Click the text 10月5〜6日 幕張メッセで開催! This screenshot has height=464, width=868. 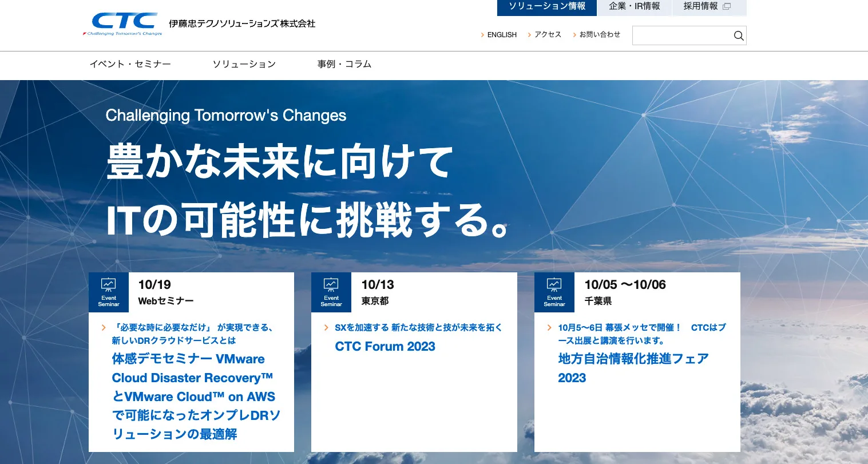(620, 327)
